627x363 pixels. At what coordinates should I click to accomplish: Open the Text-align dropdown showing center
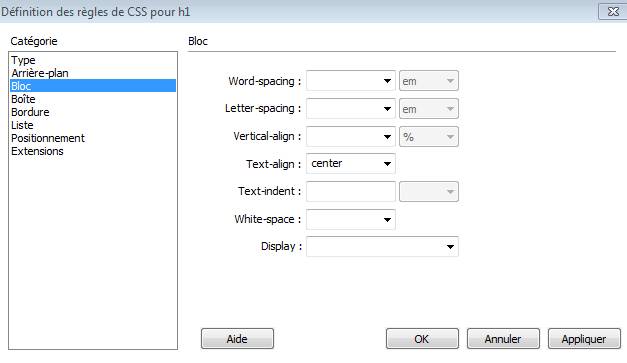coord(351,164)
